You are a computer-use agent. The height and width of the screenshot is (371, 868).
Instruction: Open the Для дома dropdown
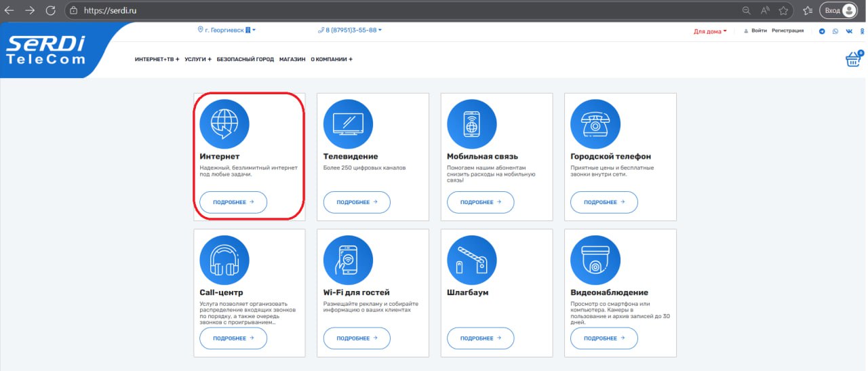click(x=709, y=31)
